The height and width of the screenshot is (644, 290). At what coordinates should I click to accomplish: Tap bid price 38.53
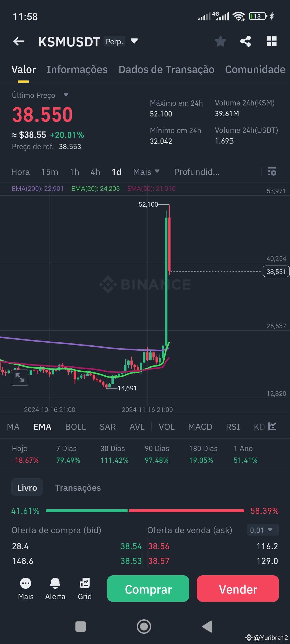click(x=131, y=561)
